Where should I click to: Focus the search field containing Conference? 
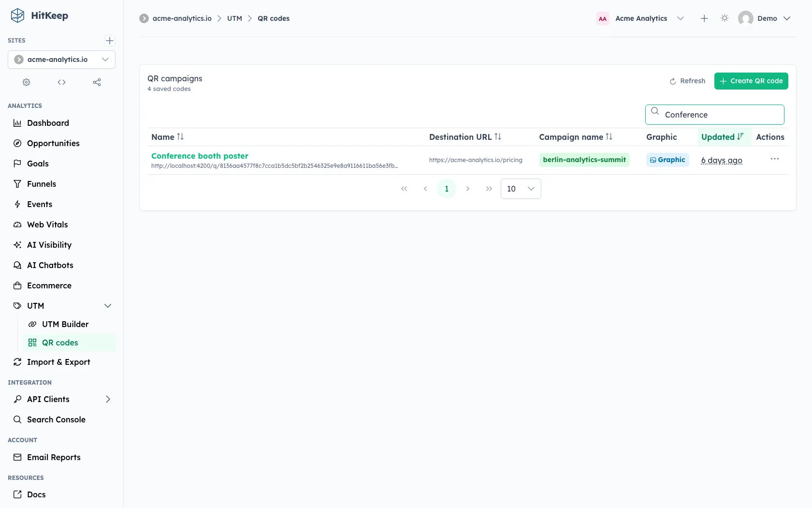tap(714, 115)
